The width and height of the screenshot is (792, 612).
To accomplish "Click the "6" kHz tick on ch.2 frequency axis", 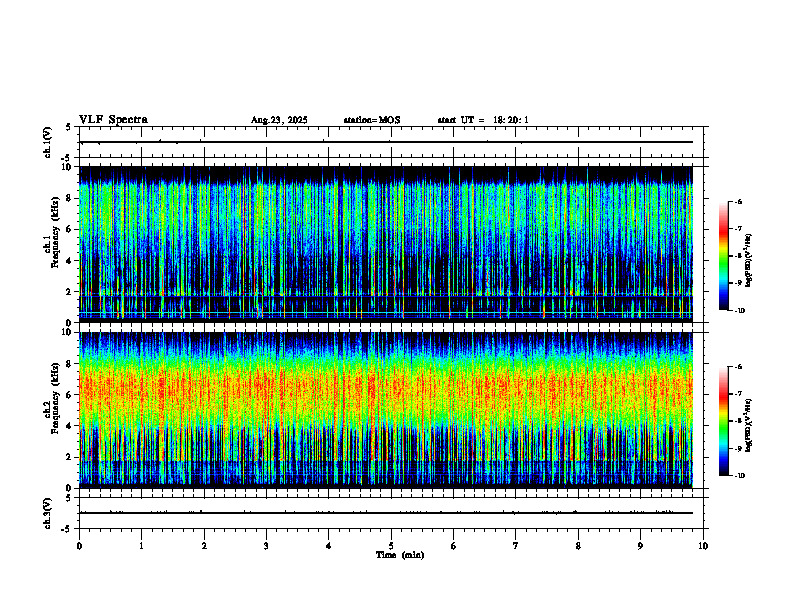I will coord(70,395).
